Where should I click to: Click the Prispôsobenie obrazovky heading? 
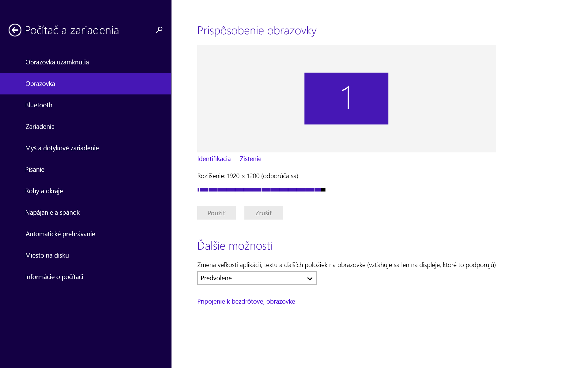[257, 31]
